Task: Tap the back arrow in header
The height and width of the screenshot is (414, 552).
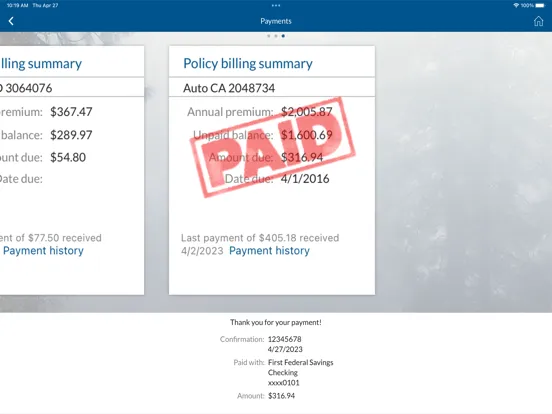Action: point(11,21)
